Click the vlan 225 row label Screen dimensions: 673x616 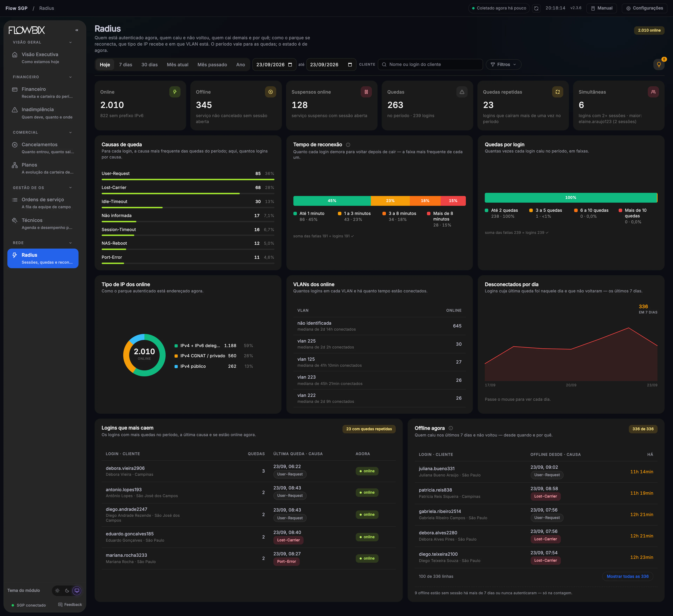pyautogui.click(x=307, y=341)
